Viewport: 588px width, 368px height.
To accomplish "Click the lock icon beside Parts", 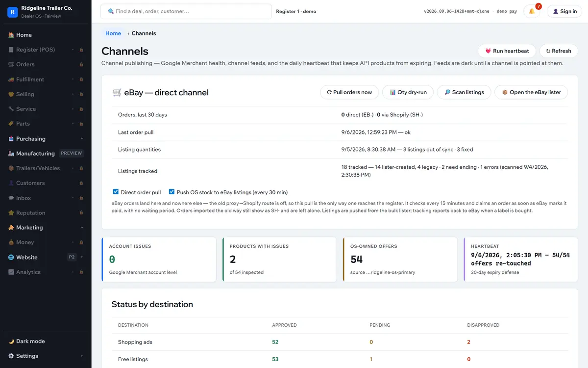I will tap(81, 124).
